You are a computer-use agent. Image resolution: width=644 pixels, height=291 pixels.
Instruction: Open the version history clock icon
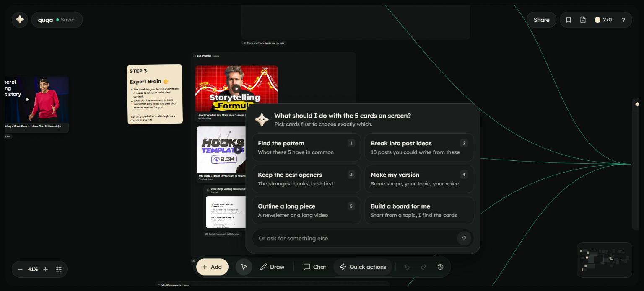[440, 267]
